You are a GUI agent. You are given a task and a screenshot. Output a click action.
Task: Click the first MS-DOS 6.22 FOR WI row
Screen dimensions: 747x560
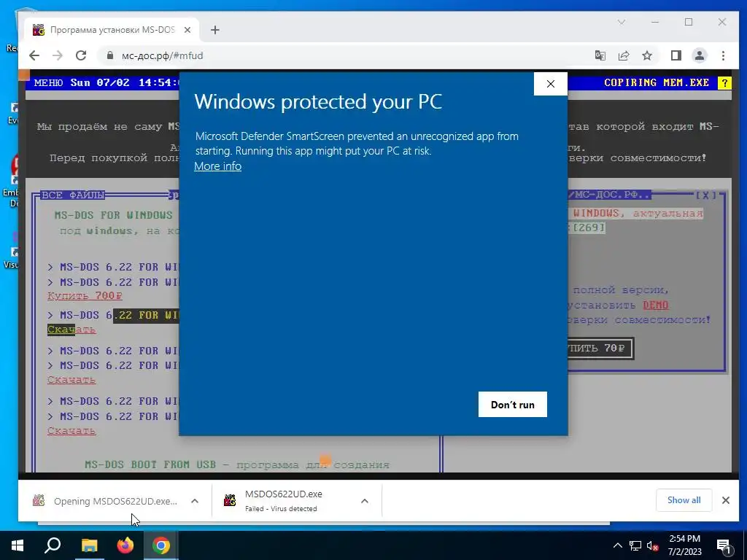tap(113, 267)
